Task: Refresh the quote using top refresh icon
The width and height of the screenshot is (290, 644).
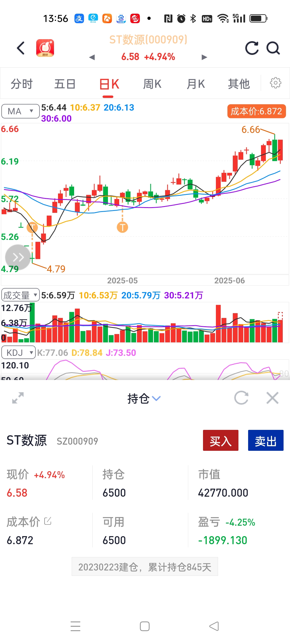Action: [x=252, y=48]
